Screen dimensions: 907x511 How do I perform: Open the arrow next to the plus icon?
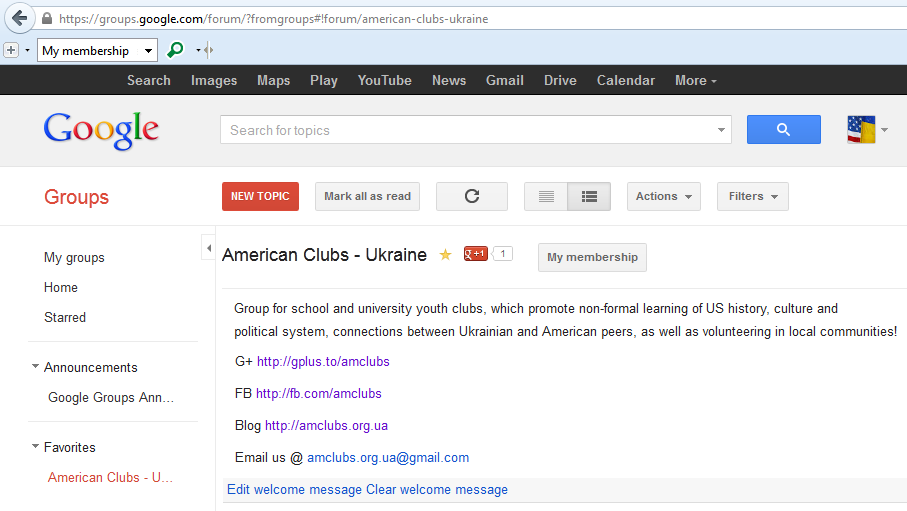click(x=27, y=50)
